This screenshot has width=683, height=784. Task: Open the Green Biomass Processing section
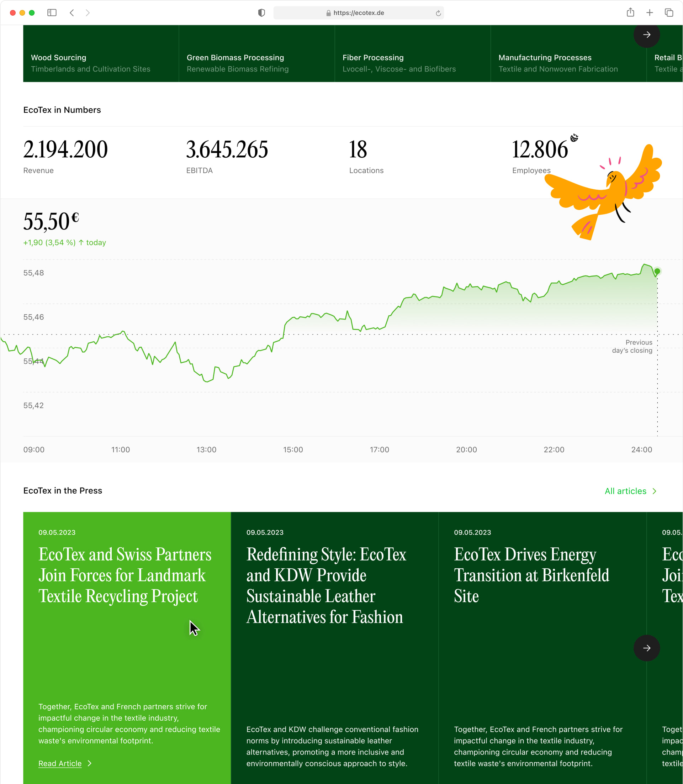pos(257,53)
